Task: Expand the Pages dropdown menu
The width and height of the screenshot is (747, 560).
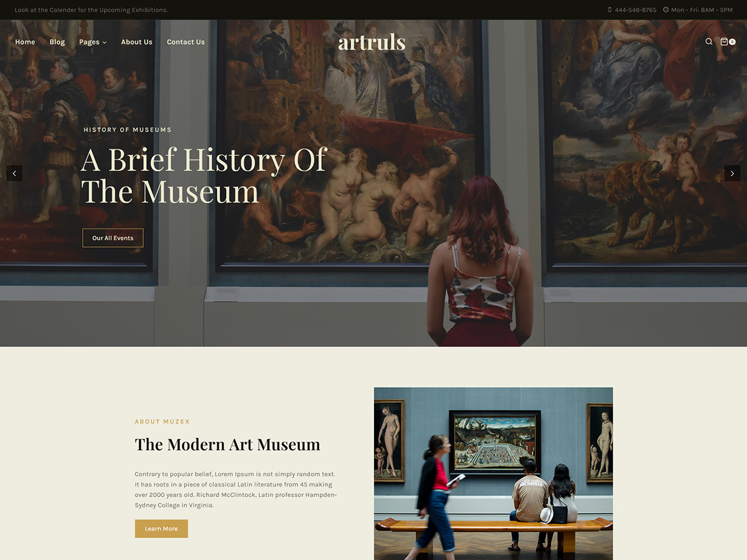Action: (x=93, y=42)
